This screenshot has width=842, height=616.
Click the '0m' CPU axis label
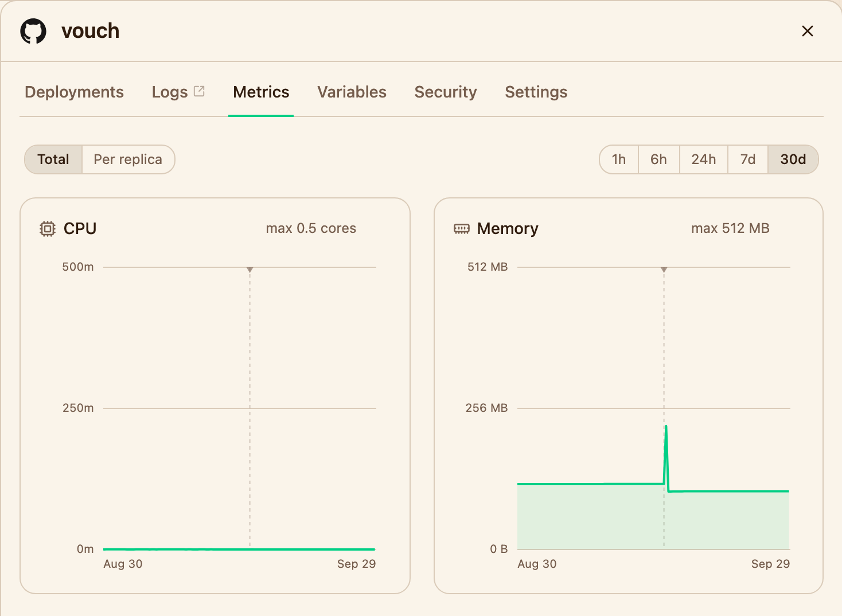85,549
